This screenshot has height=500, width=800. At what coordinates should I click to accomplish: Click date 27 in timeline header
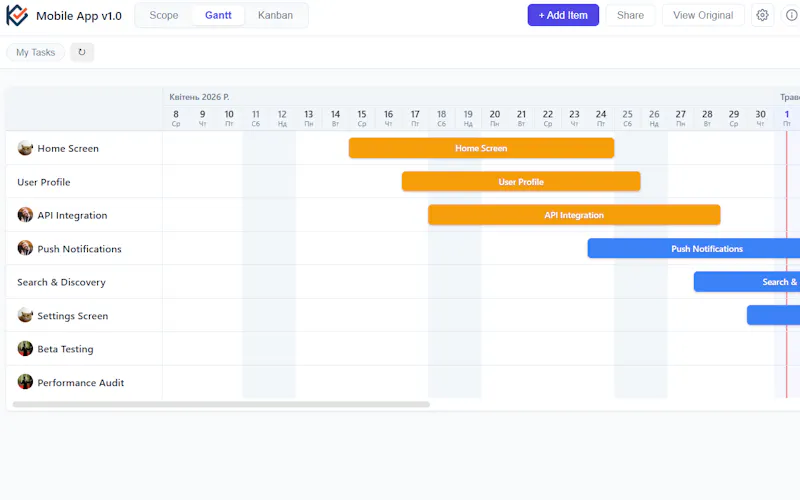681,118
